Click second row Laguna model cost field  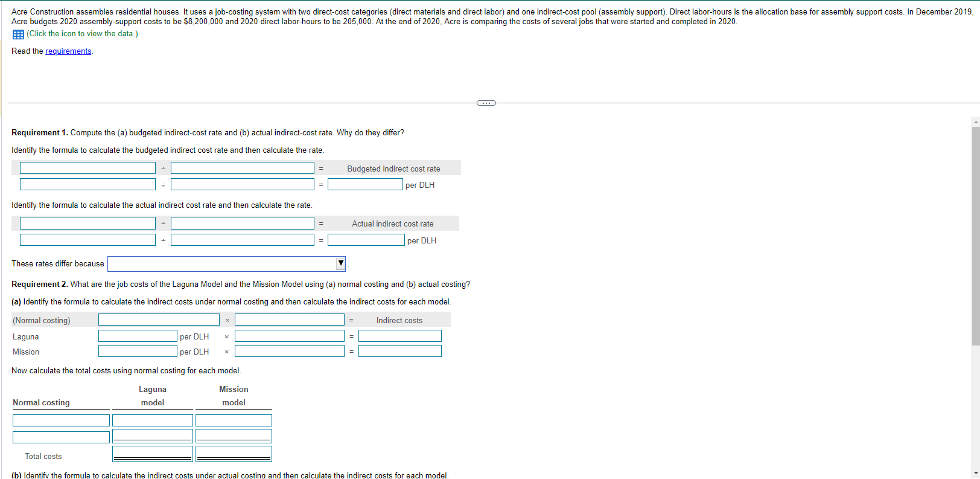pyautogui.click(x=153, y=436)
